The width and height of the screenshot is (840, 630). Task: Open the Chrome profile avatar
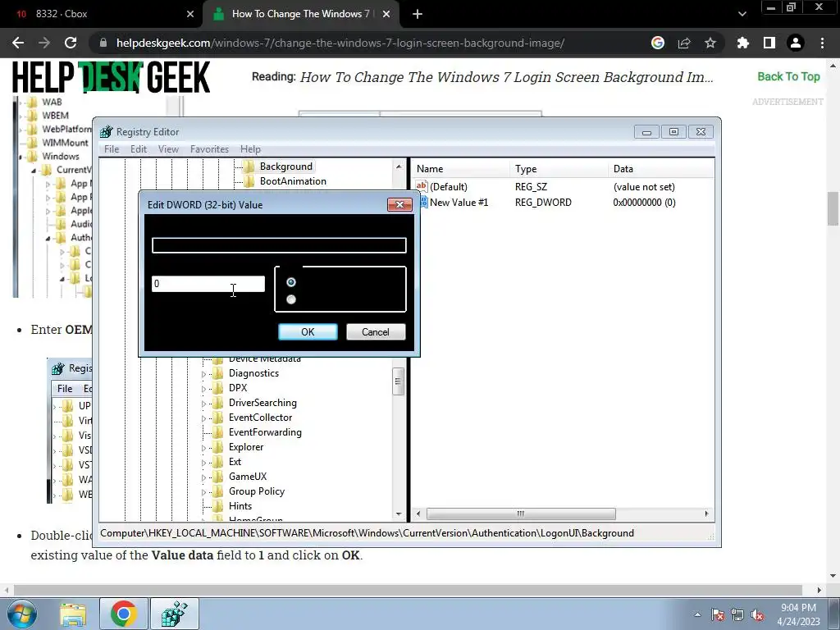796,43
